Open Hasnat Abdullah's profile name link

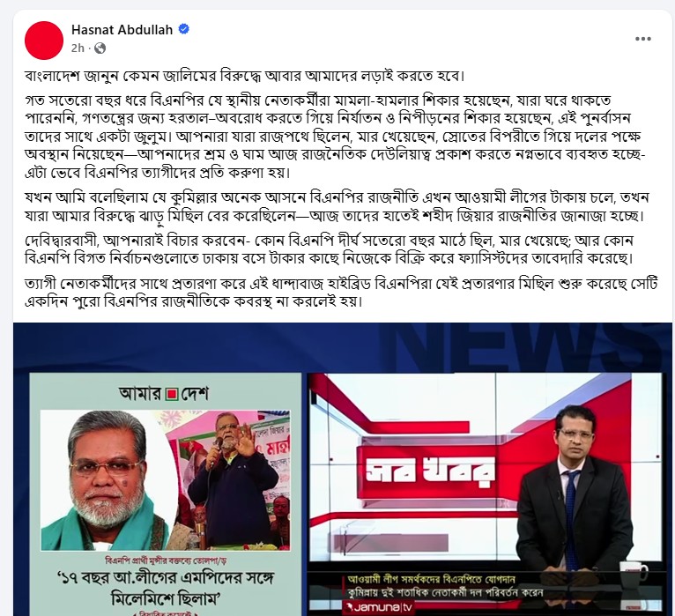tap(122, 30)
